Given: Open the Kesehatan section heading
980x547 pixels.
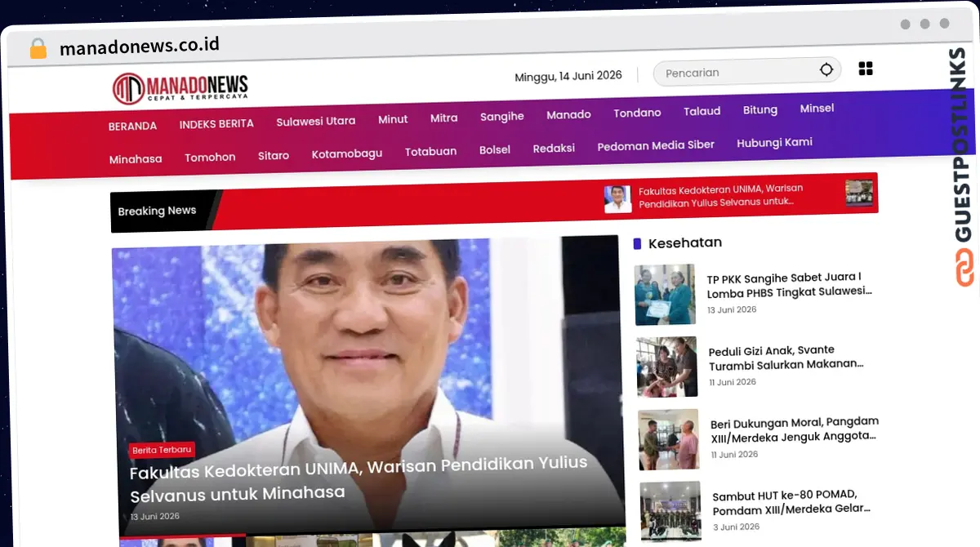Looking at the screenshot, I should [x=684, y=242].
